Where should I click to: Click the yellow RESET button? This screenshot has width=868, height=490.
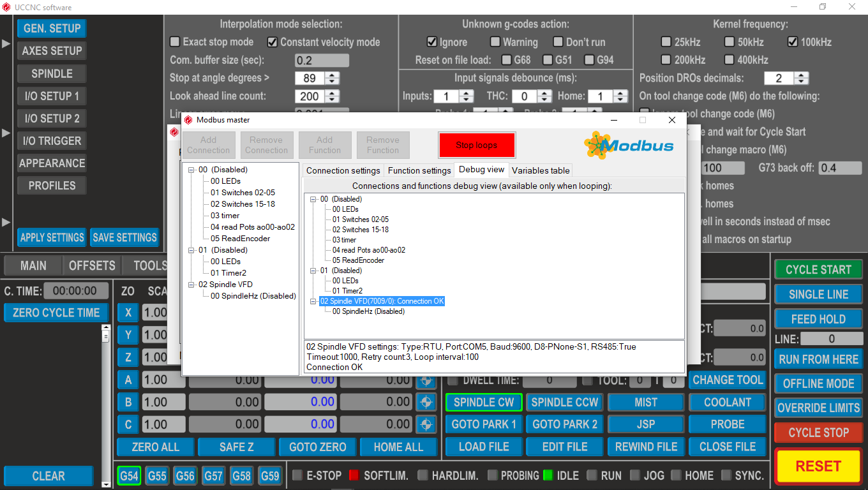[818, 466]
